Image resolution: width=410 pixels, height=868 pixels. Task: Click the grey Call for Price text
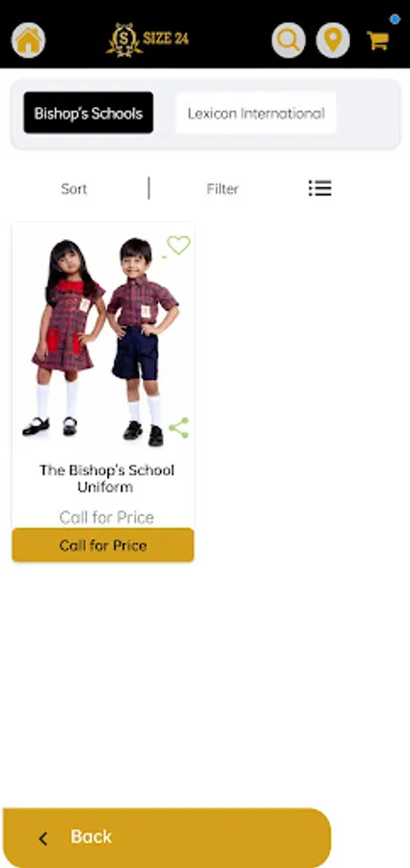coord(106,517)
